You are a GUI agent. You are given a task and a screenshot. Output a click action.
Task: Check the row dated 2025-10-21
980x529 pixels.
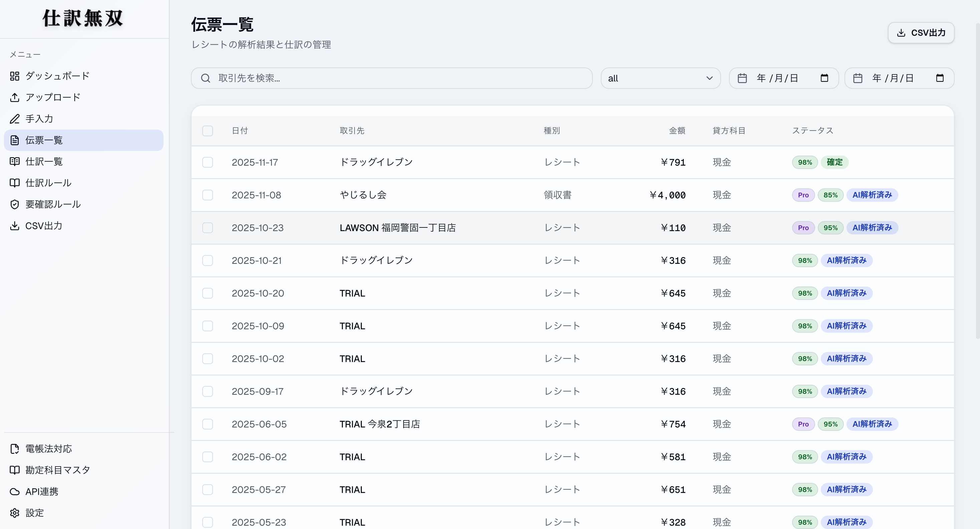coord(207,261)
